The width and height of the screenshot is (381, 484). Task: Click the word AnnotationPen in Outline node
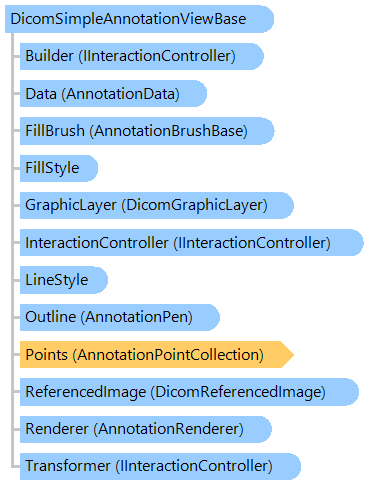137,317
